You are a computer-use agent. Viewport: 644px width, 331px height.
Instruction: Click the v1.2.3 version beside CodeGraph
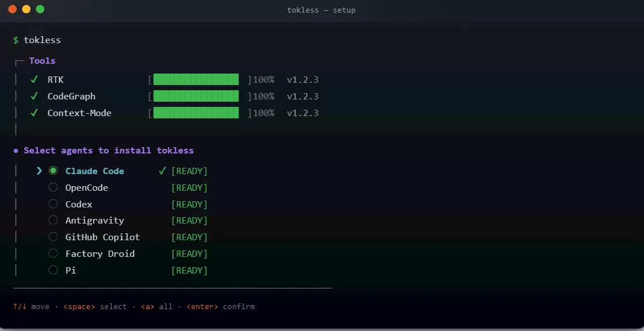pyautogui.click(x=303, y=97)
